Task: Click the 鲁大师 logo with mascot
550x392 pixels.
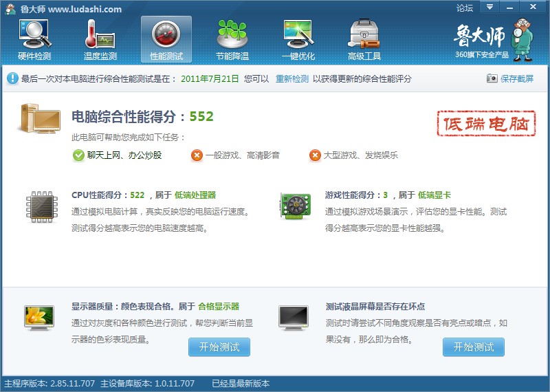Action: 494,40
